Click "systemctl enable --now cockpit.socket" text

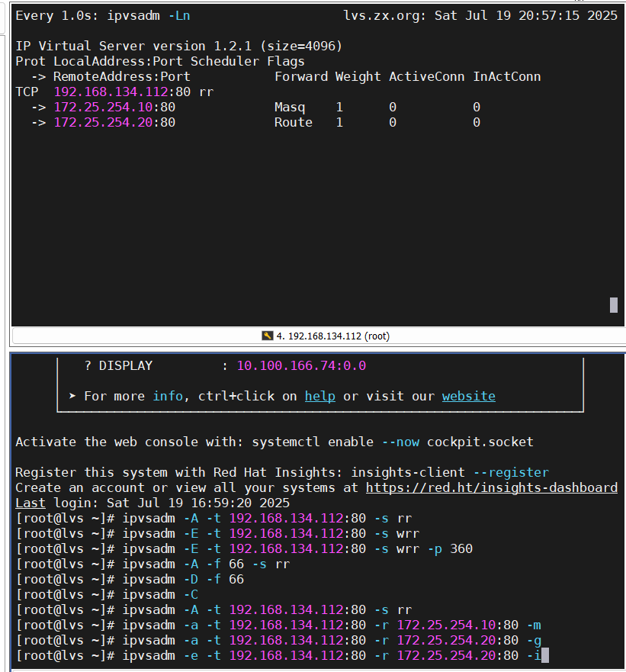(x=393, y=442)
